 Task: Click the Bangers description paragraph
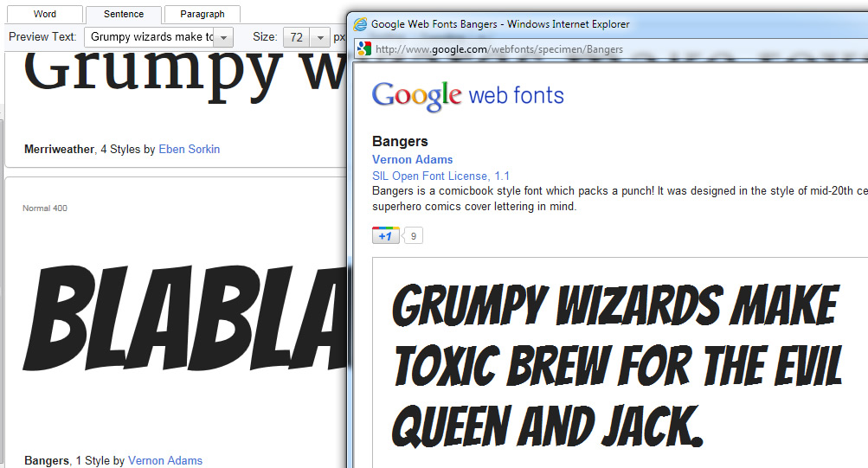(x=620, y=199)
